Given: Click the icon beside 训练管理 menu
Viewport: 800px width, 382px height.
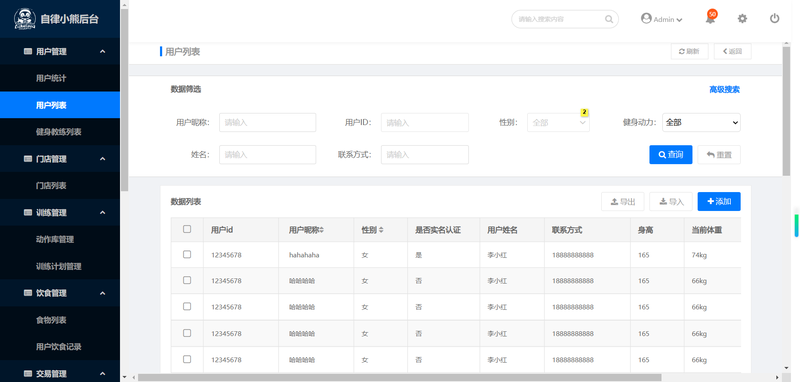Looking at the screenshot, I should coord(28,213).
